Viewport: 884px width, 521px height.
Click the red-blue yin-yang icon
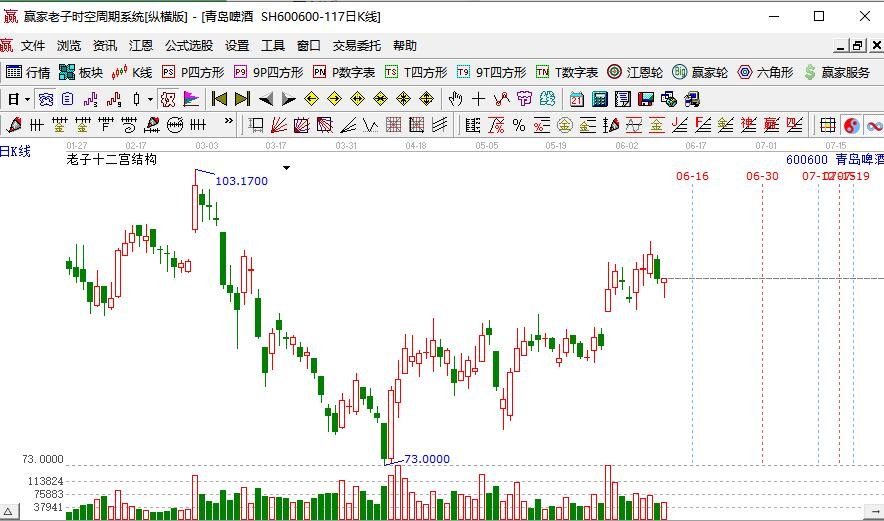[851, 125]
